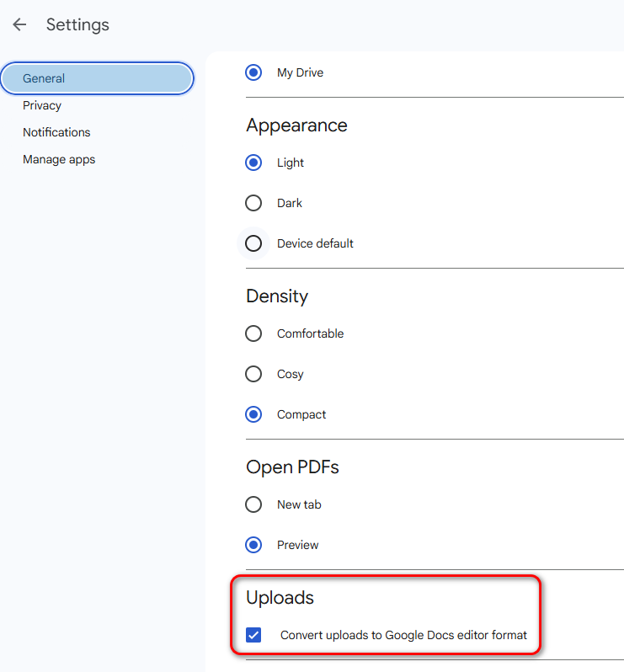Go back using the arrow icon
The image size is (624, 672).
point(19,25)
